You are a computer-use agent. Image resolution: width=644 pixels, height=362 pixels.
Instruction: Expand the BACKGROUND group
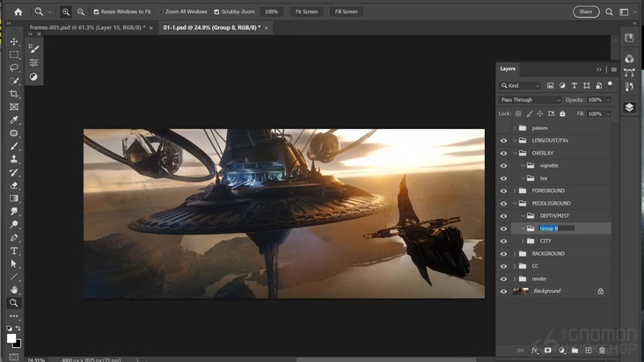point(515,254)
